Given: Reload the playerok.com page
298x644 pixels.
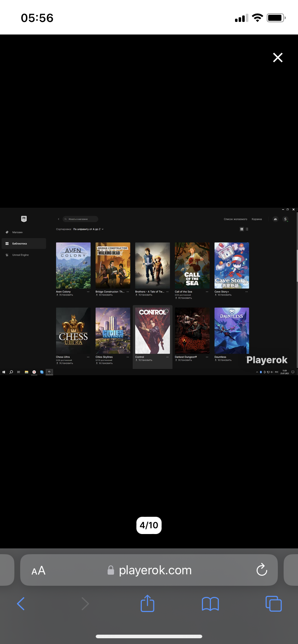Looking at the screenshot, I should coord(262,570).
